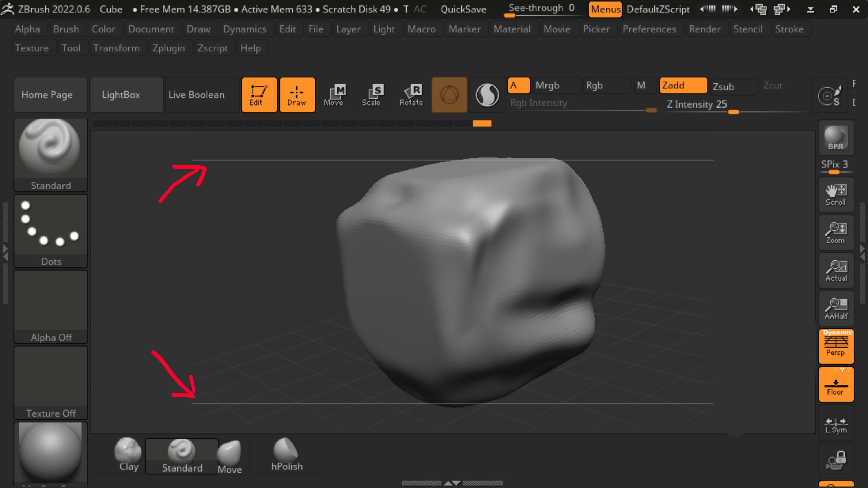868x488 pixels.
Task: Click the Actual size icon
Action: [x=836, y=270]
